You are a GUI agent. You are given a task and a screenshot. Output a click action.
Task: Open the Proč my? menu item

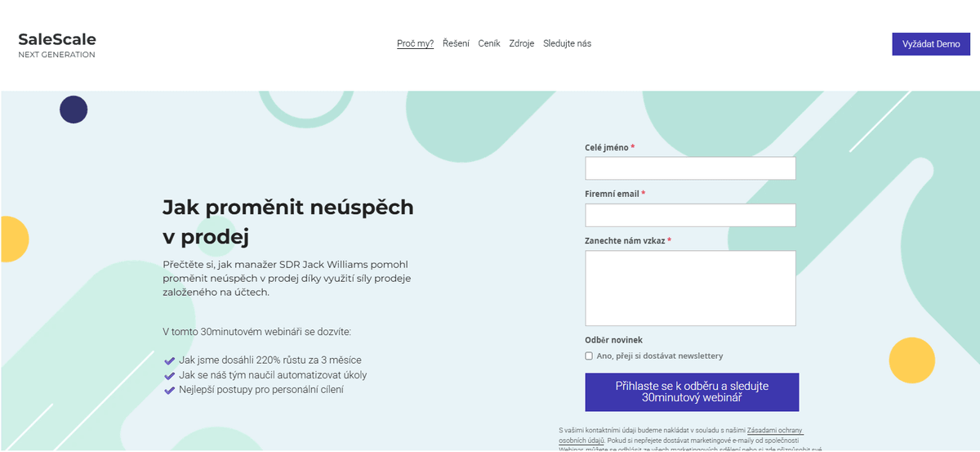415,43
